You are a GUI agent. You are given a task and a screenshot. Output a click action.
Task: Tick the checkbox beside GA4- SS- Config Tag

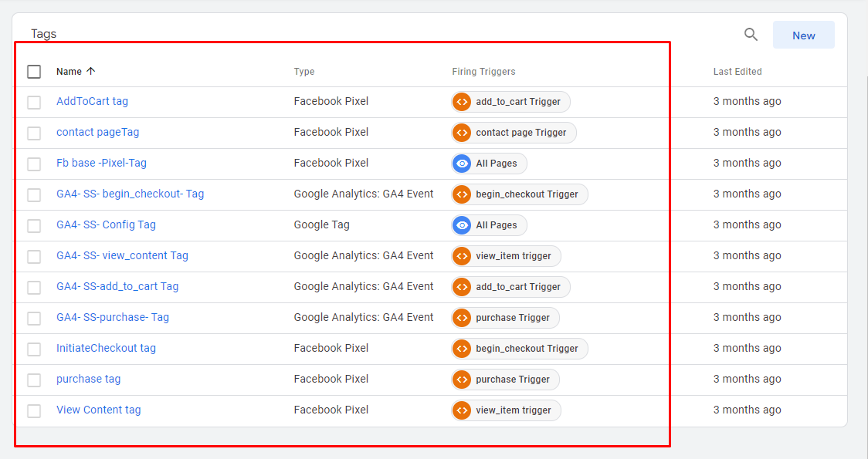pos(34,225)
